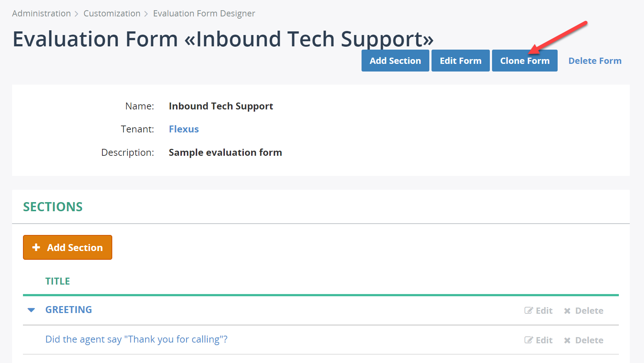Click the orange Add Section button
Image resolution: width=644 pixels, height=363 pixels.
[x=67, y=247]
